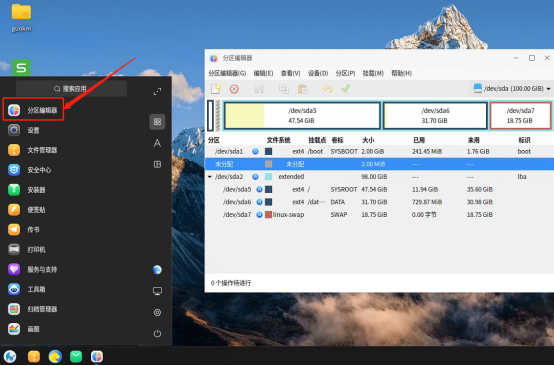Collapse the /dev/sda2 extended partition row
The width and height of the screenshot is (554, 366).
(x=210, y=177)
